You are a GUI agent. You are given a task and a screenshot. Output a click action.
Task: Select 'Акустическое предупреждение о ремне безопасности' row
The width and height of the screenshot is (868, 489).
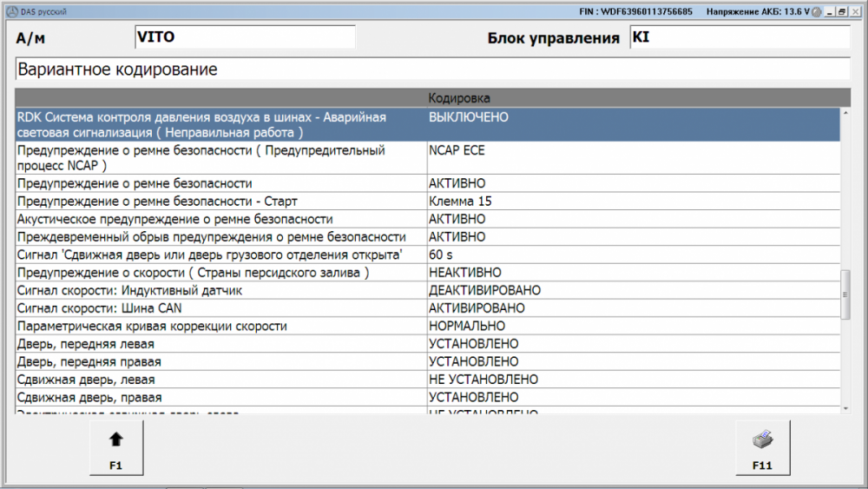[428, 219]
